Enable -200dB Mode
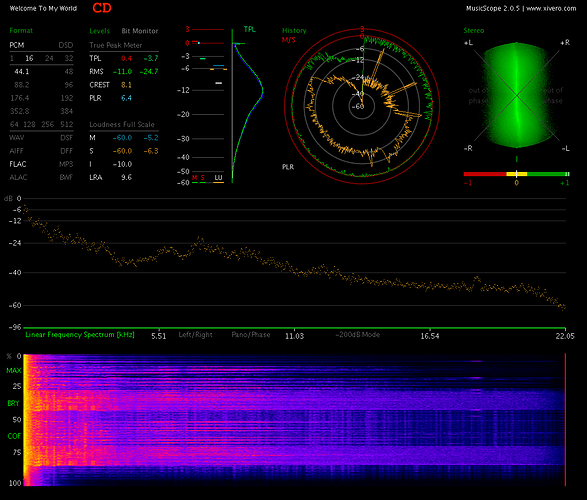 pos(358,335)
